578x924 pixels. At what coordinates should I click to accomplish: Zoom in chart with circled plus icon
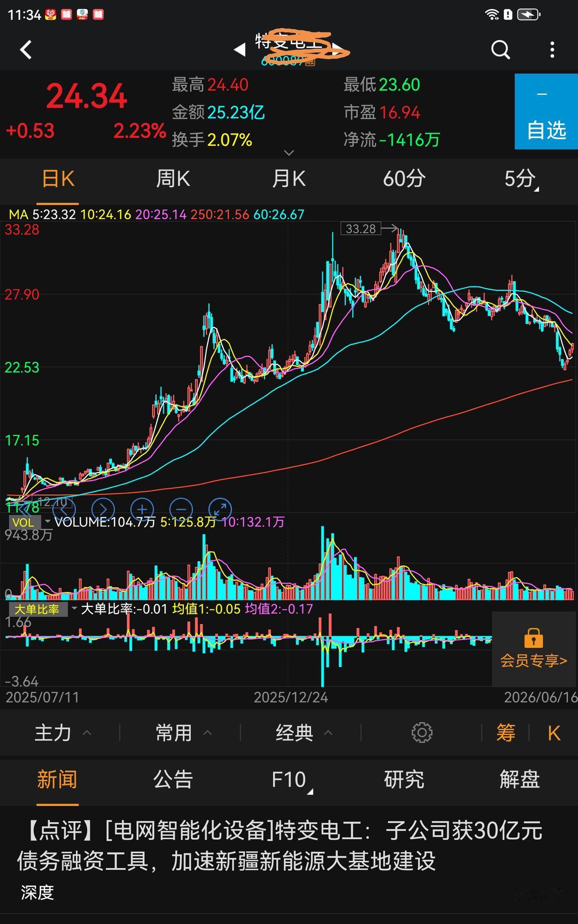click(x=142, y=510)
